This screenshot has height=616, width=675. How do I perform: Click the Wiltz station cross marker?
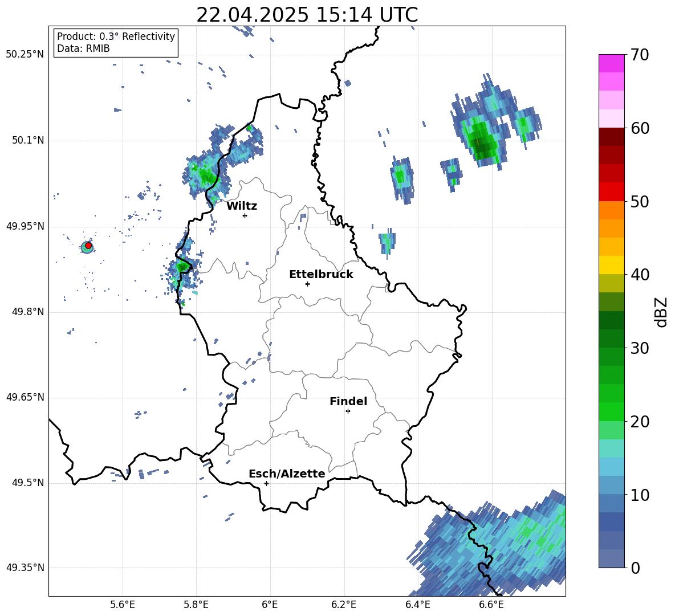coord(245,215)
